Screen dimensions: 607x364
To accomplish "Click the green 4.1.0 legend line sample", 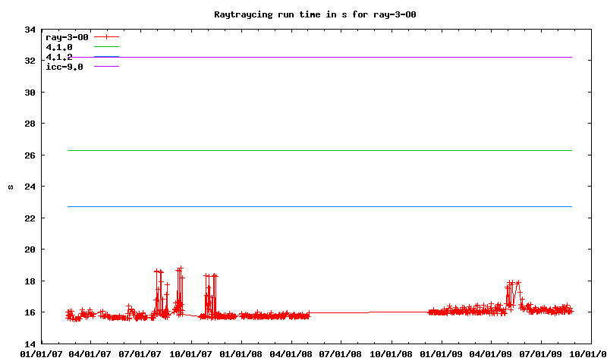I will [x=107, y=47].
